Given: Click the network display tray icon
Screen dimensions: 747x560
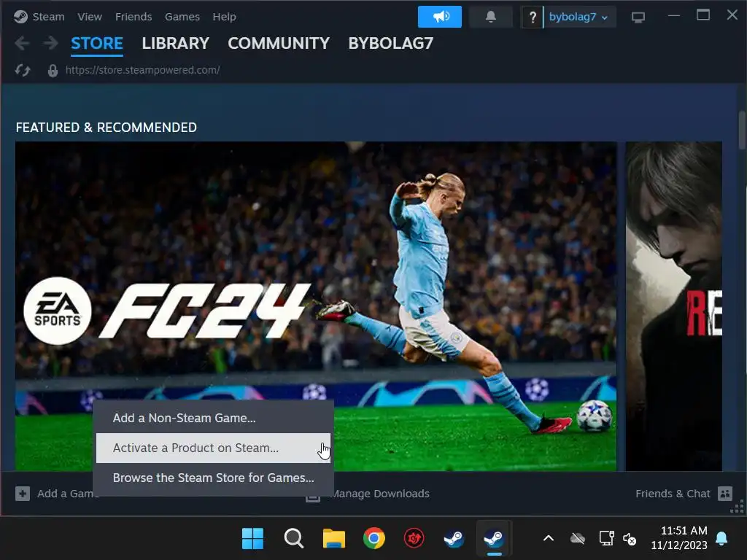Looking at the screenshot, I should (606, 539).
